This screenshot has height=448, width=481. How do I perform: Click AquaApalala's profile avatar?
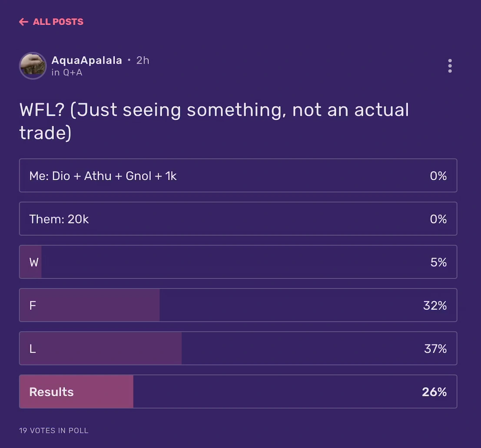[33, 66]
